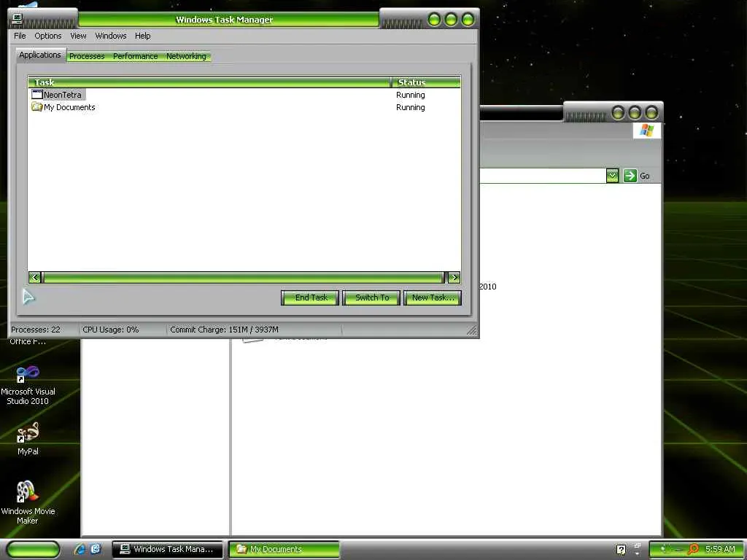Click the Task Manager resize grip

472,330
